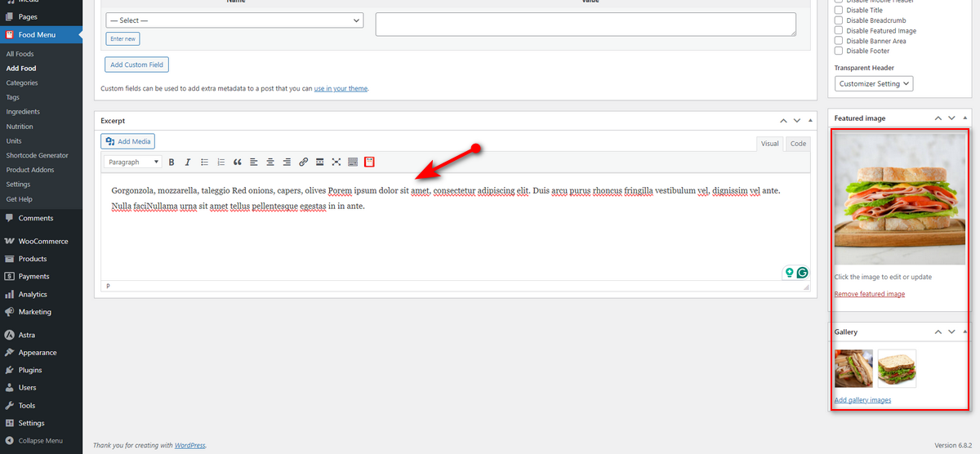Go to All Foods
980x454 pixels.
pos(20,54)
